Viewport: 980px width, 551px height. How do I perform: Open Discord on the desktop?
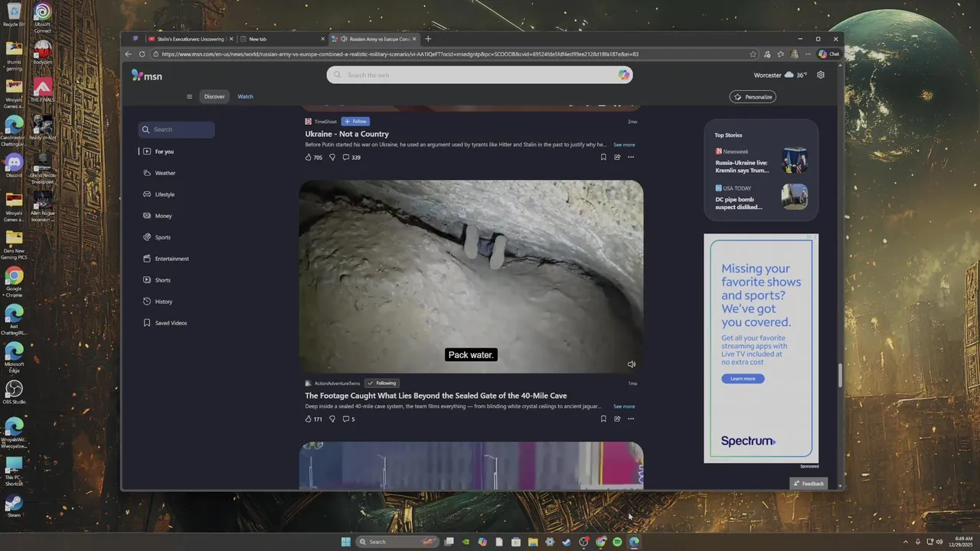[14, 165]
